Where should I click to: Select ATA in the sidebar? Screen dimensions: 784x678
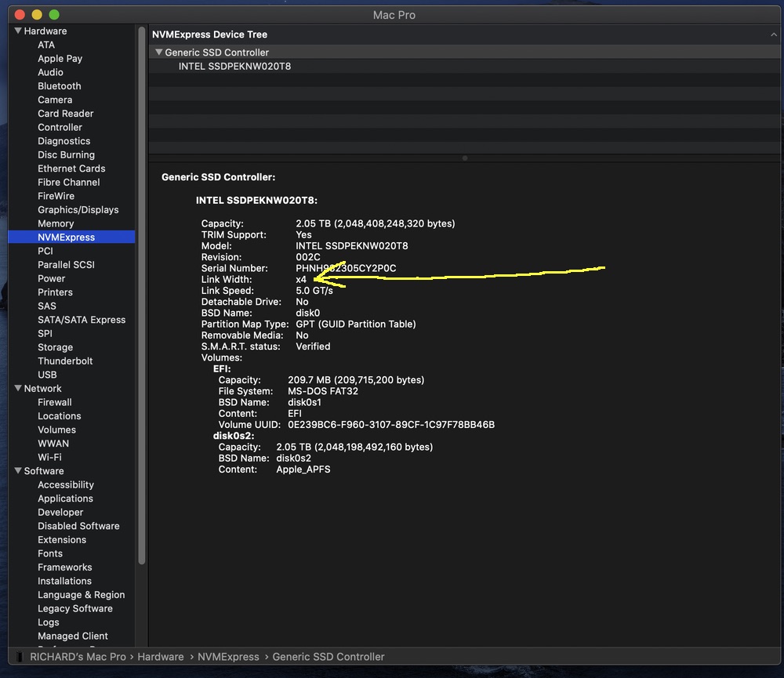tap(46, 45)
